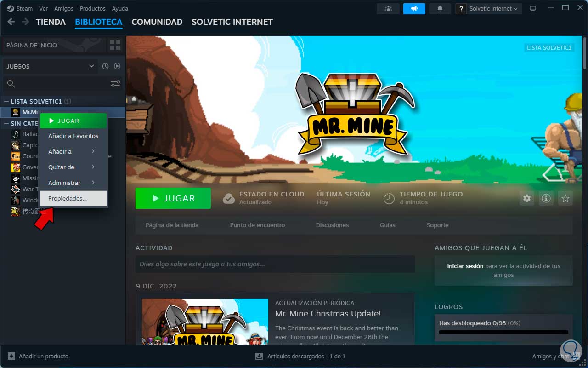Click the library search field

point(56,84)
